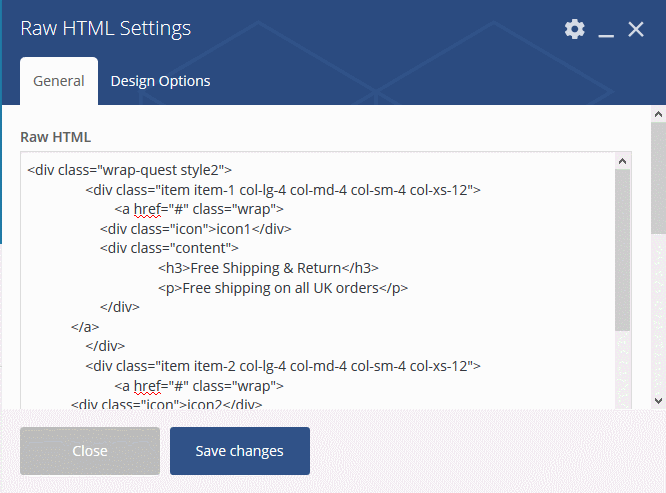Screen dimensions: 666x493
Task: Open the Design Options tab
Action: (x=160, y=81)
